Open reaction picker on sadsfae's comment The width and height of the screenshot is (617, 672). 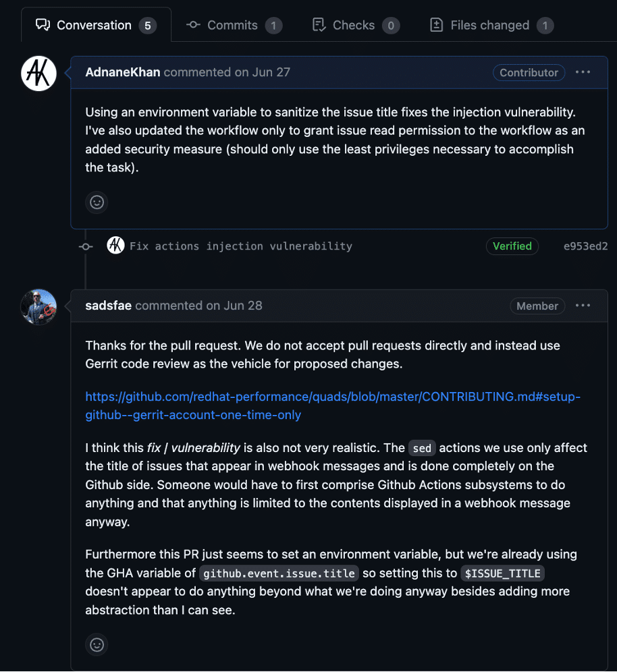pyautogui.click(x=97, y=644)
